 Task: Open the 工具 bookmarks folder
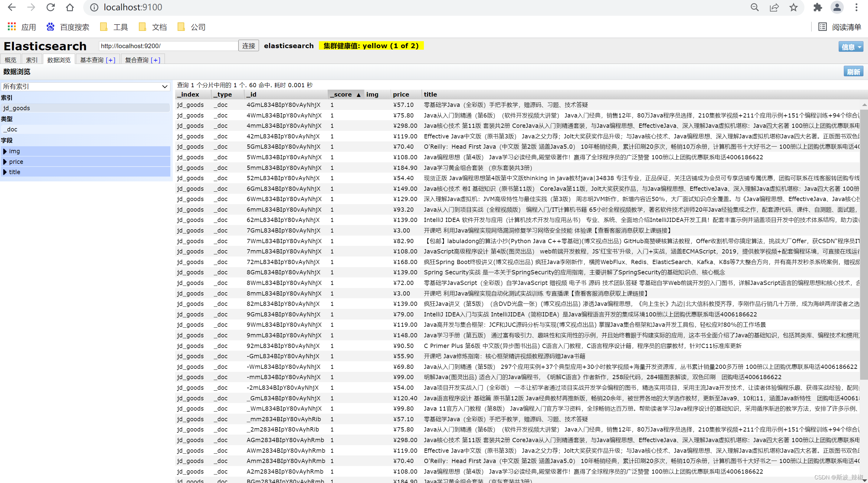pos(114,27)
